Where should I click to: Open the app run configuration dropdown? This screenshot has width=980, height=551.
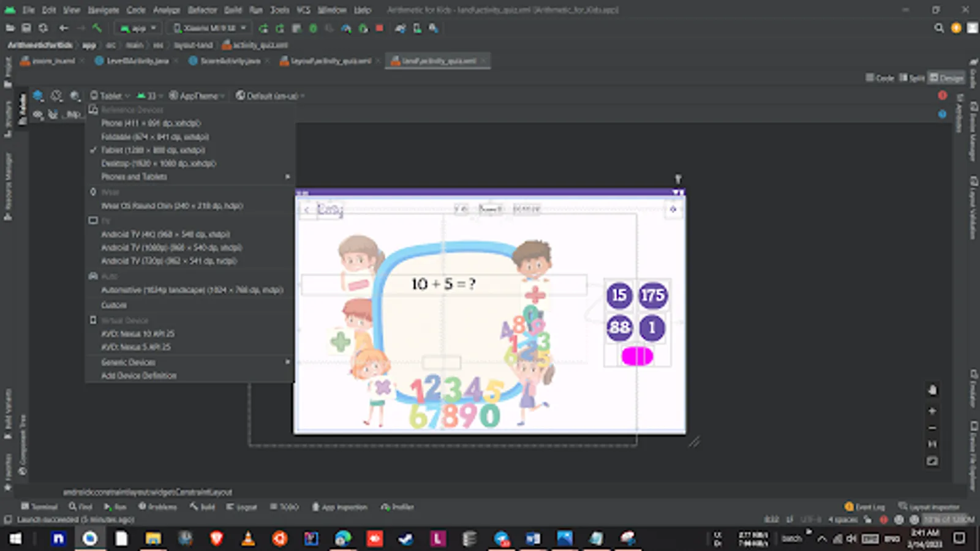(x=139, y=28)
